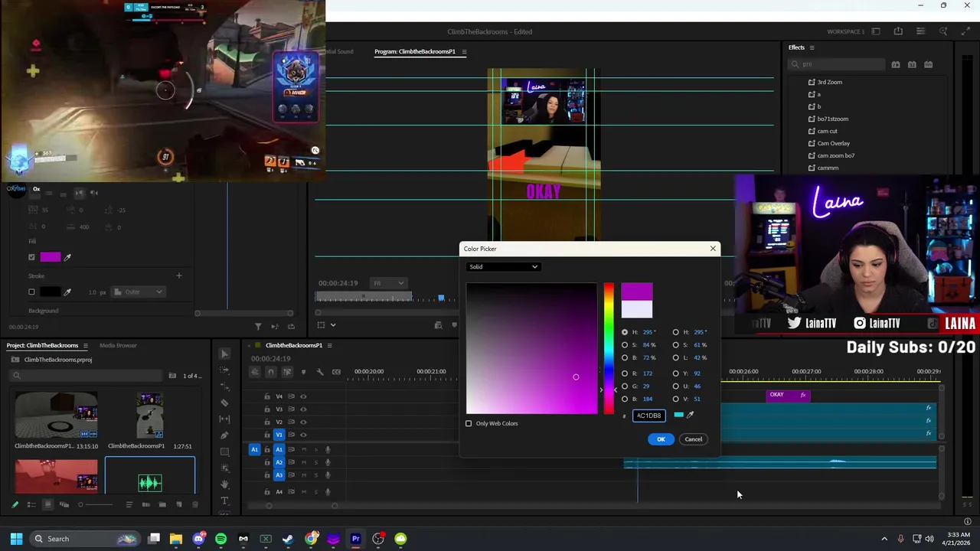980x551 pixels.
Task: Select the Project: ClimbTheBackrooms tab
Action: point(43,346)
